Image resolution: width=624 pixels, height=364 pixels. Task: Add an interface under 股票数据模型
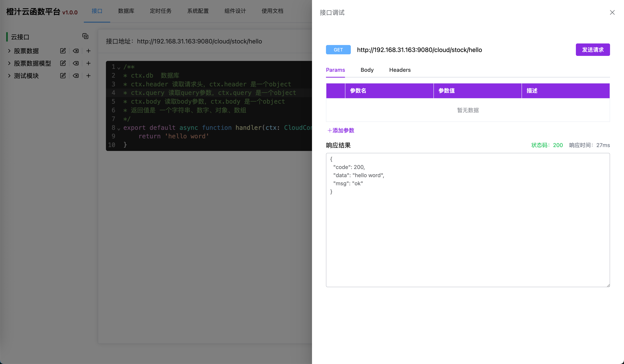pyautogui.click(x=88, y=63)
